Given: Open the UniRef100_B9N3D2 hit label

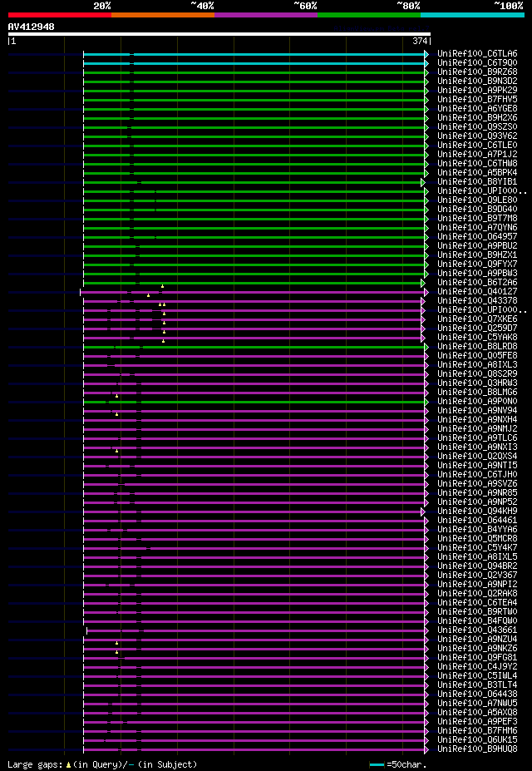Looking at the screenshot, I should (x=477, y=81).
